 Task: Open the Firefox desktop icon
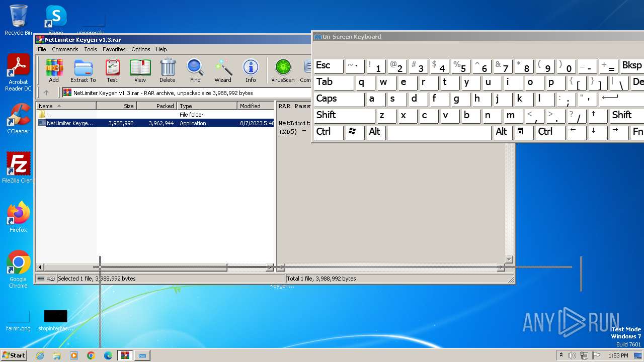coord(18,217)
